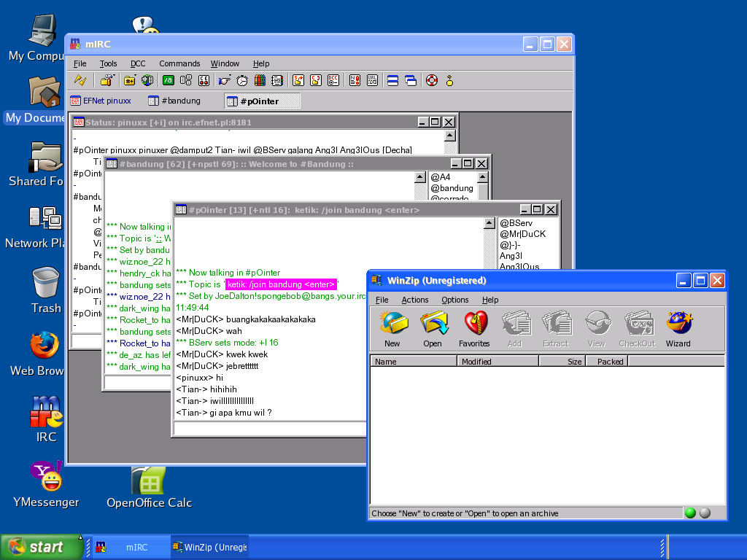Sort WinZip list by Packed column
The height and width of the screenshot is (560, 747).
coord(606,362)
